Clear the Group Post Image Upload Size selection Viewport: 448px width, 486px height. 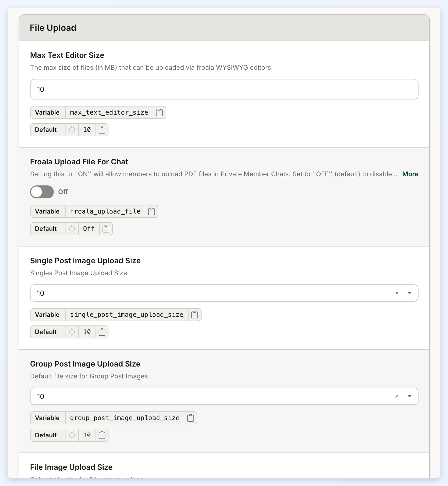397,396
